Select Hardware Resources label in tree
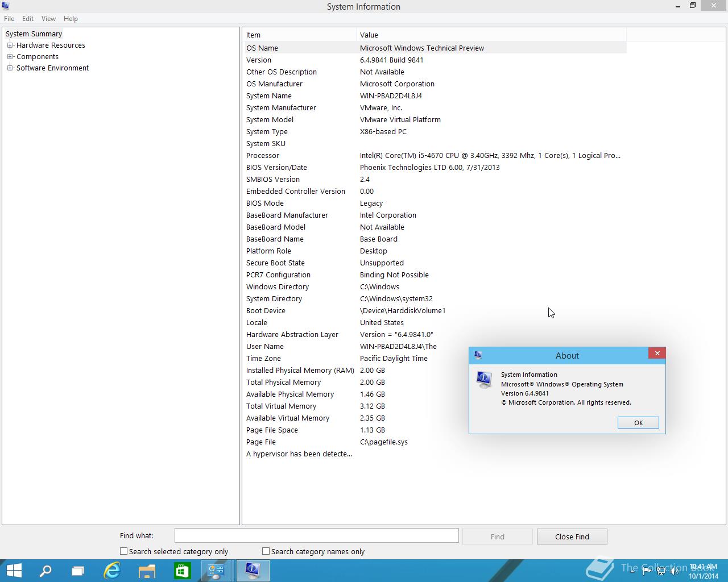This screenshot has width=728, height=582. (x=51, y=45)
